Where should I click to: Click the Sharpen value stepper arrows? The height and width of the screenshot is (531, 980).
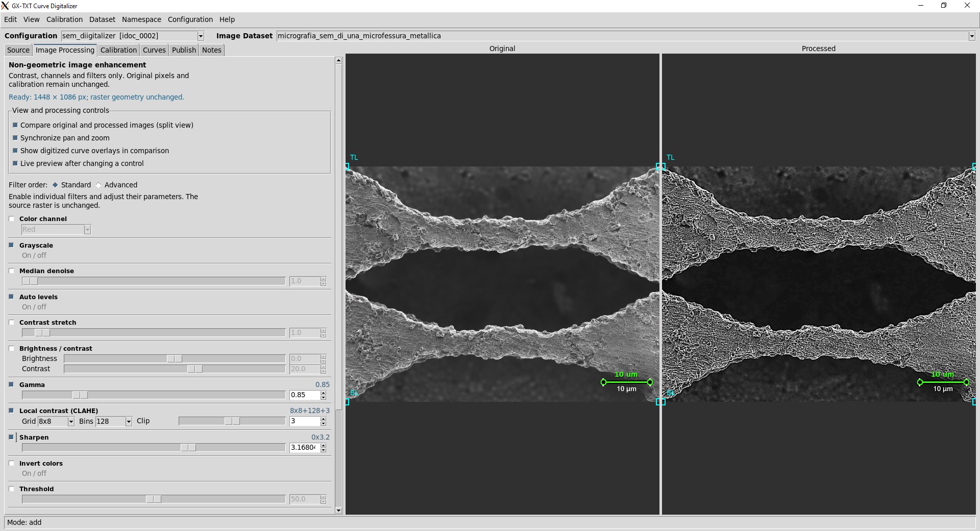[323, 447]
